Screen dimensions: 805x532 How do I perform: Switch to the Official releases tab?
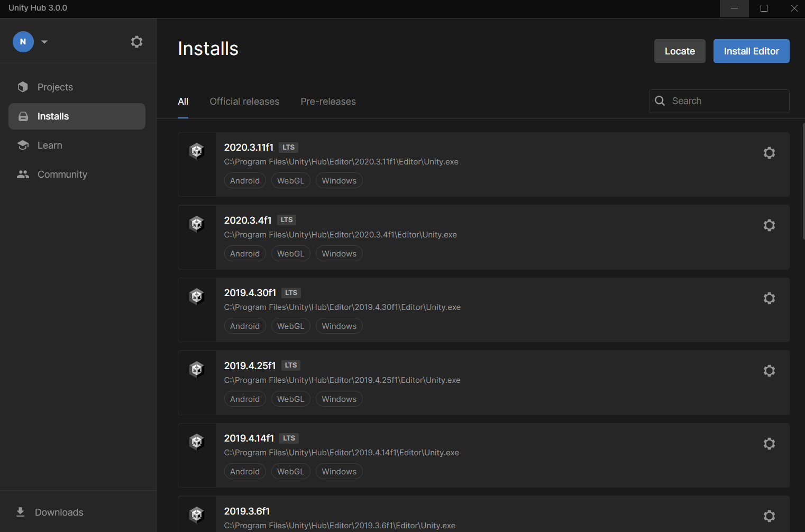point(244,102)
